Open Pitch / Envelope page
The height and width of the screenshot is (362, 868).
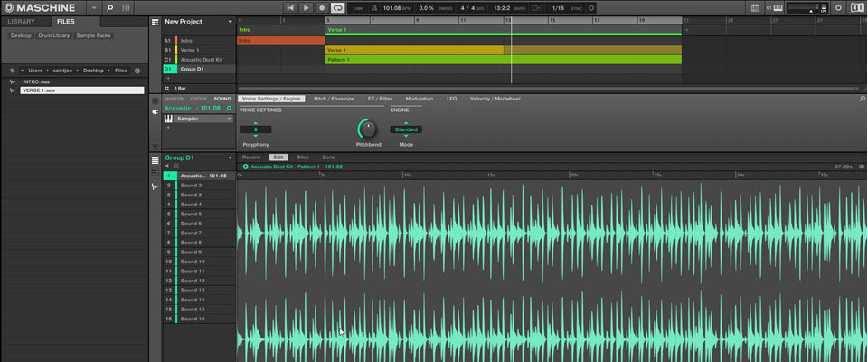pyautogui.click(x=334, y=99)
